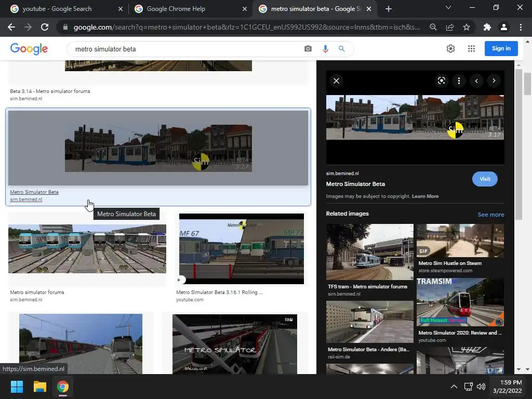Open the clock showing 1:59 PM
Image resolution: width=532 pixels, height=399 pixels.
[507, 387]
